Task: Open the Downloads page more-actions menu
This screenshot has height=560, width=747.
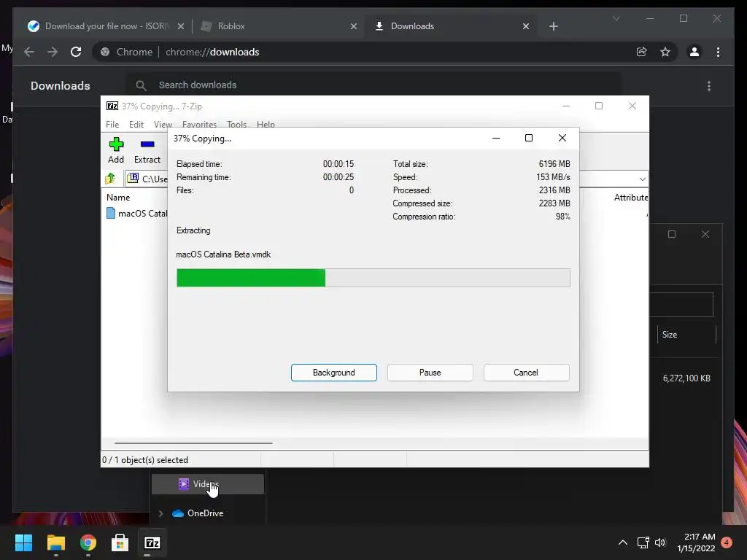Action: point(709,86)
